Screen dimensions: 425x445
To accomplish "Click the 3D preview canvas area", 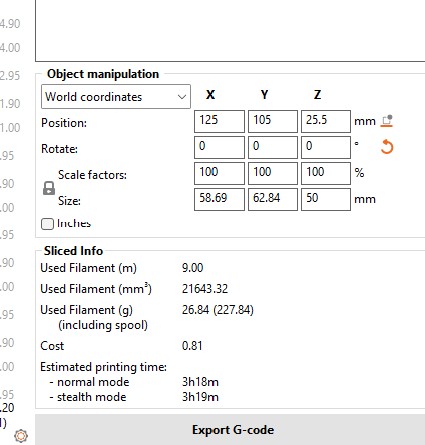I will point(230,31).
